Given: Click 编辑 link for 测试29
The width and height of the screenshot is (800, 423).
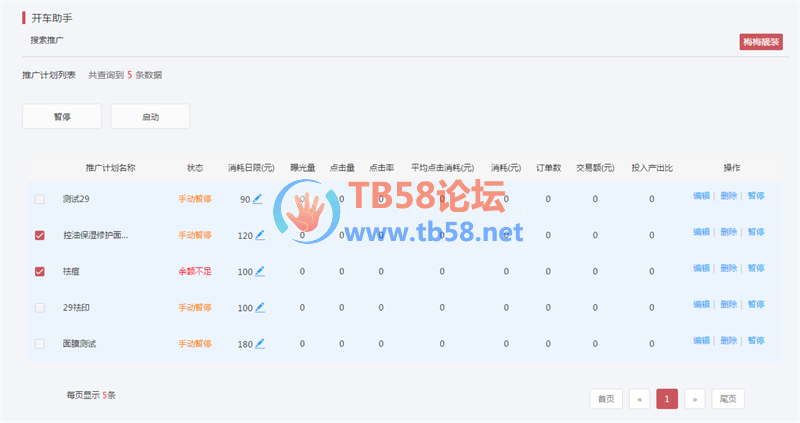Looking at the screenshot, I should point(701,196).
